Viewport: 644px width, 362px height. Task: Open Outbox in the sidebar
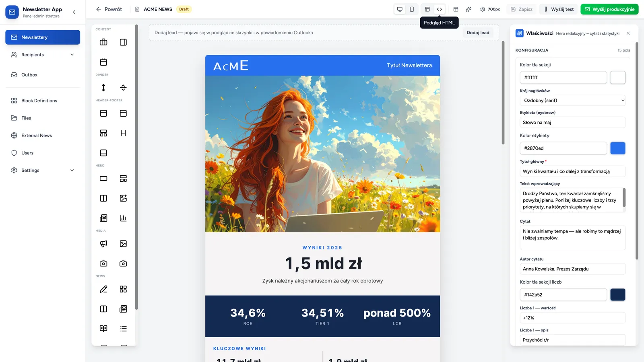pos(43,75)
